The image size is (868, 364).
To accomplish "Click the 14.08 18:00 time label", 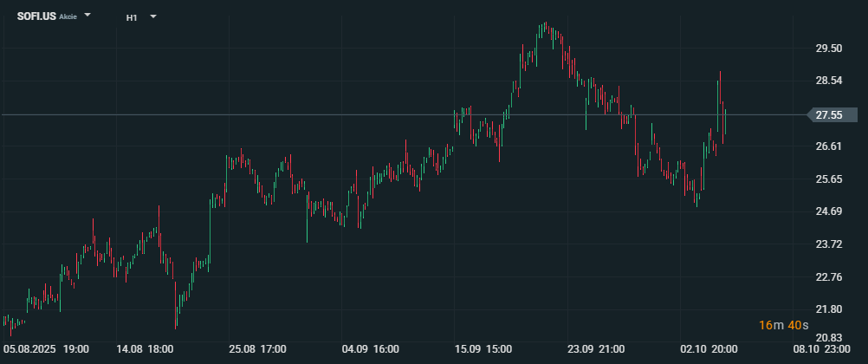I will point(145,349).
